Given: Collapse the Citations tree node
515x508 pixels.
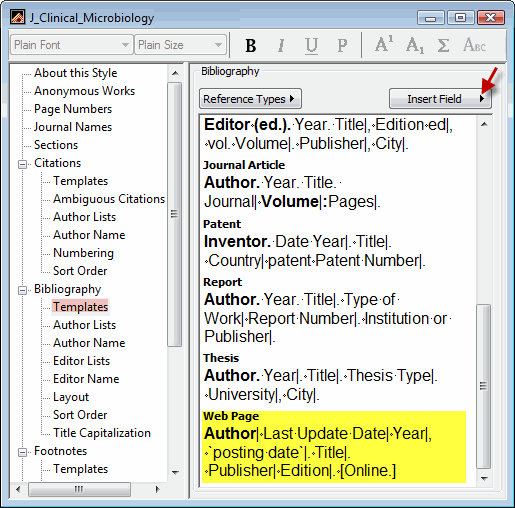Looking at the screenshot, I should tap(22, 164).
